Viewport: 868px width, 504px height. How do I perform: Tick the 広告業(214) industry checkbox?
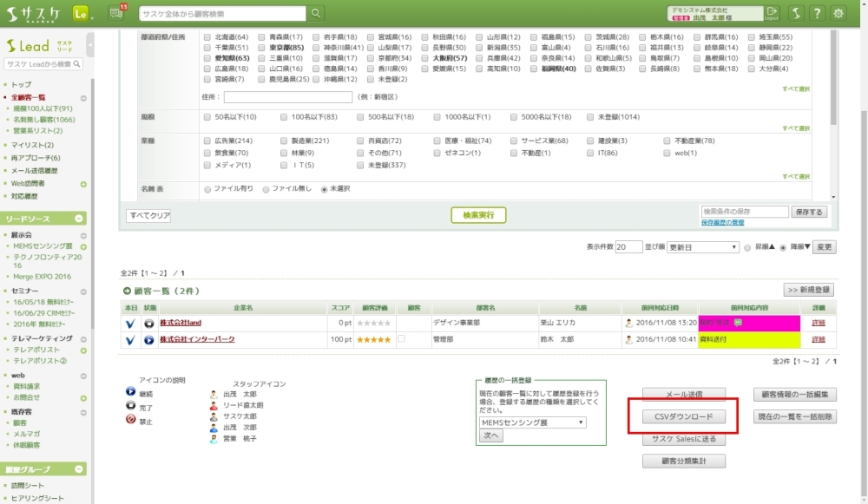pos(207,141)
